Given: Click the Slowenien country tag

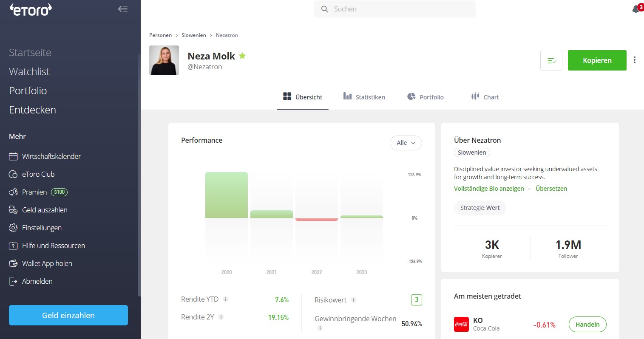Looking at the screenshot, I should click(x=472, y=153).
